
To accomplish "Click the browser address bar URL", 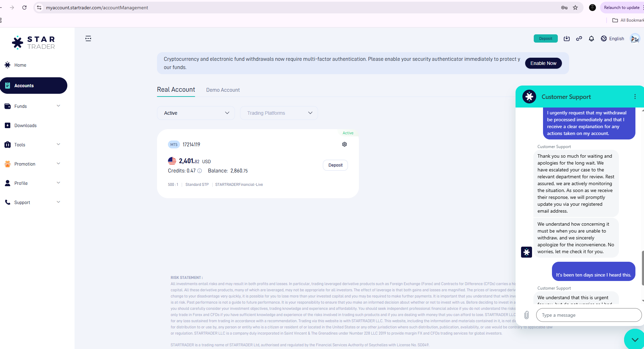I will [97, 8].
